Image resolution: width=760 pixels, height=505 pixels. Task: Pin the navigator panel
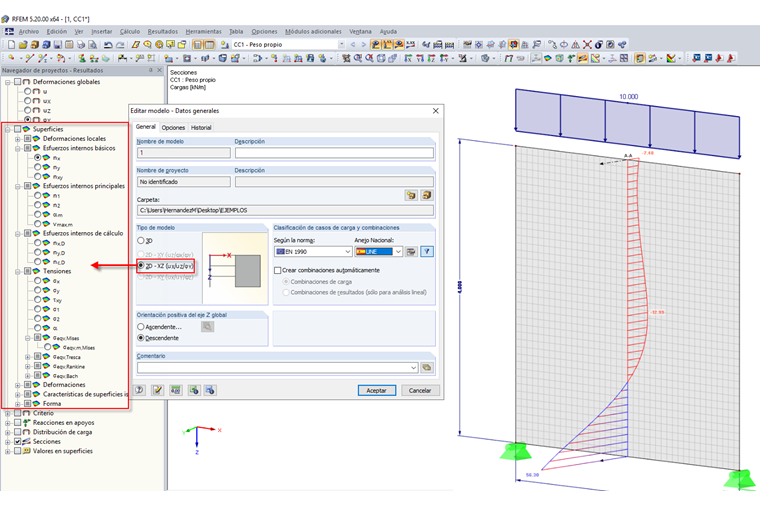pos(151,70)
